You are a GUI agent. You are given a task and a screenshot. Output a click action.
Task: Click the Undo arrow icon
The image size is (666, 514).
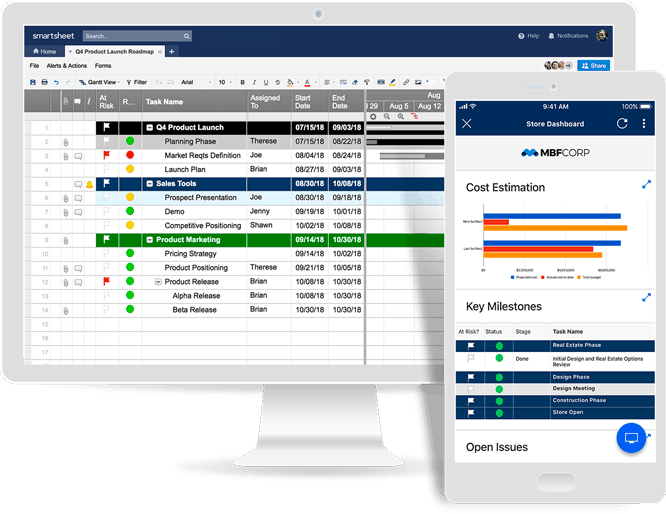(x=56, y=82)
